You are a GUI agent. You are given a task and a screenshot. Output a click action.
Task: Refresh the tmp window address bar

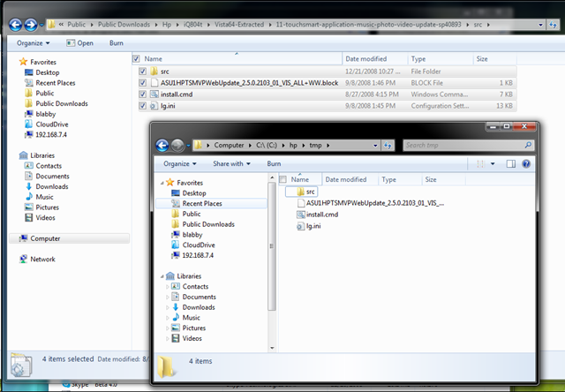(x=388, y=145)
